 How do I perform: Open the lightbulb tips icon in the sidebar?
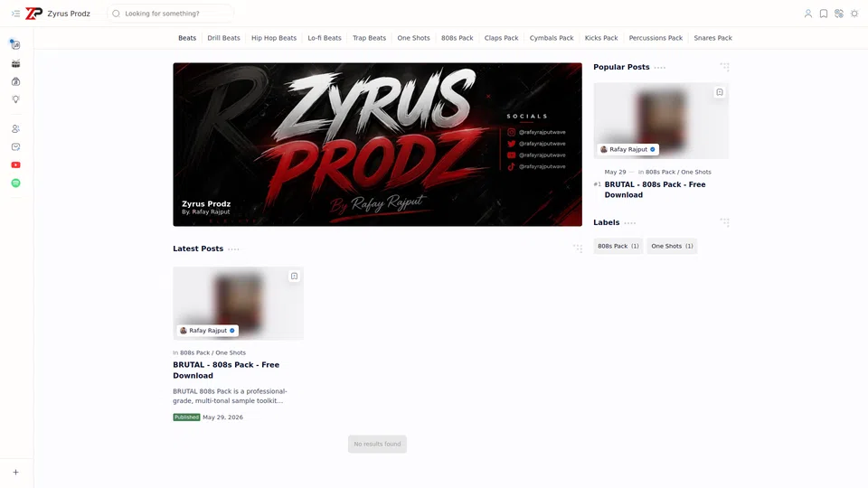(x=15, y=99)
